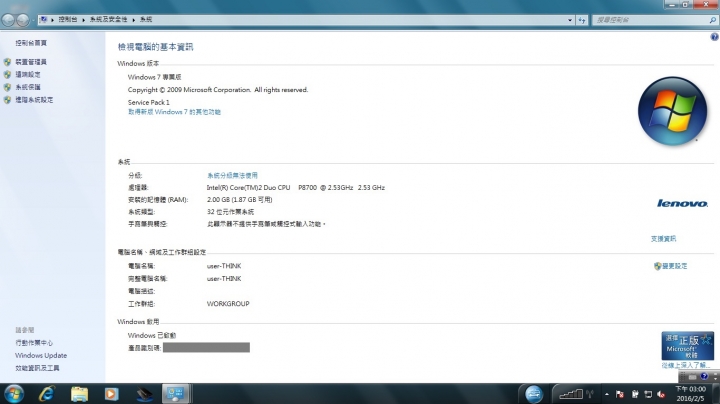Select the Intel Core2 Duo P8700 processor text
Screen dimensions: 720x404
(296, 188)
